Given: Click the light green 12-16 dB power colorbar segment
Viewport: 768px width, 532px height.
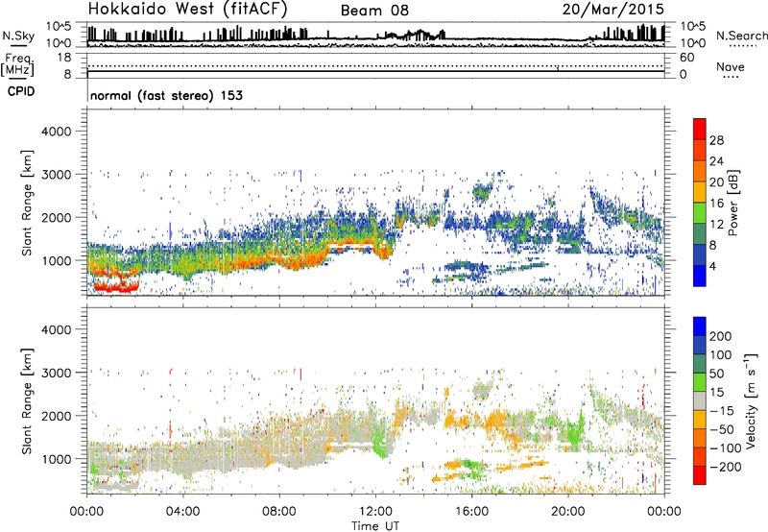Looking at the screenshot, I should tap(700, 212).
